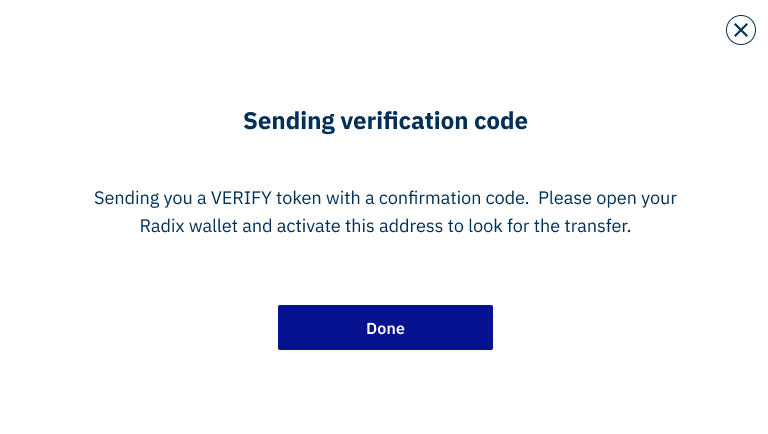
Task: Tap the round close icon at the corner
Action: [x=741, y=30]
